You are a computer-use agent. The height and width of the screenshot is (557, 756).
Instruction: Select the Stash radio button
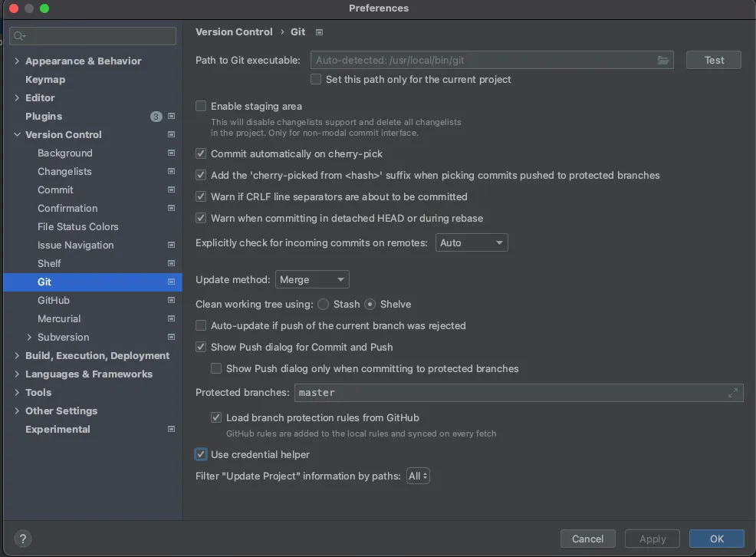coord(324,305)
